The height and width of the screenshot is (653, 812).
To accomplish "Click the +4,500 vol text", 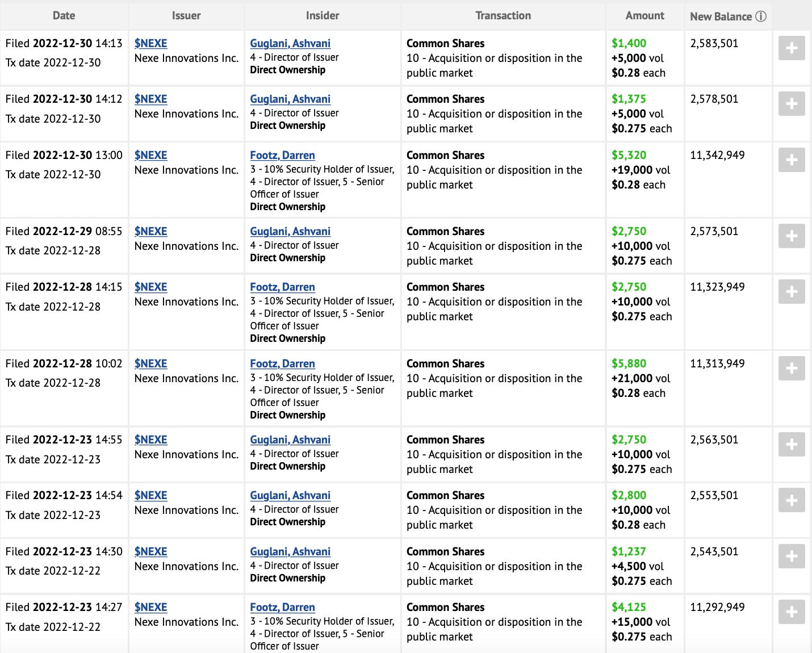I will click(637, 566).
